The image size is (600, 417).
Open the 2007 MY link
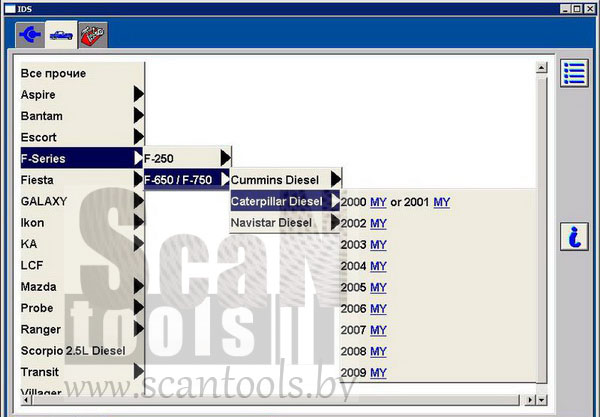(x=378, y=330)
